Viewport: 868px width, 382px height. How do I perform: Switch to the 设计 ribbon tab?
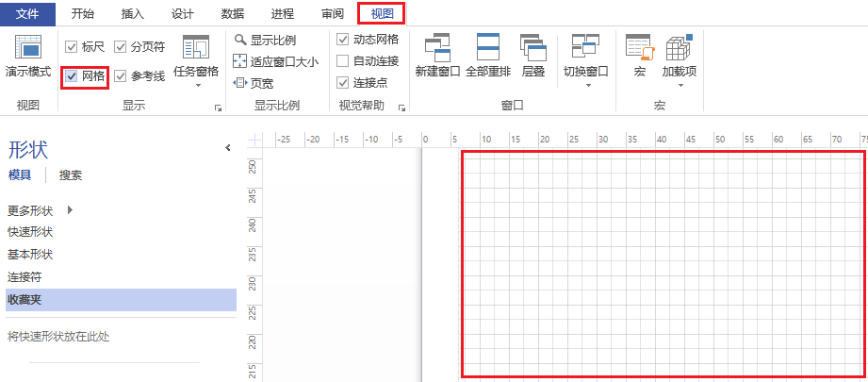(183, 14)
